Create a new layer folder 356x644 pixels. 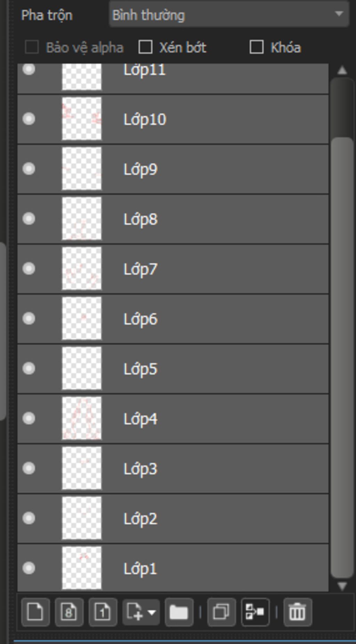point(179,612)
